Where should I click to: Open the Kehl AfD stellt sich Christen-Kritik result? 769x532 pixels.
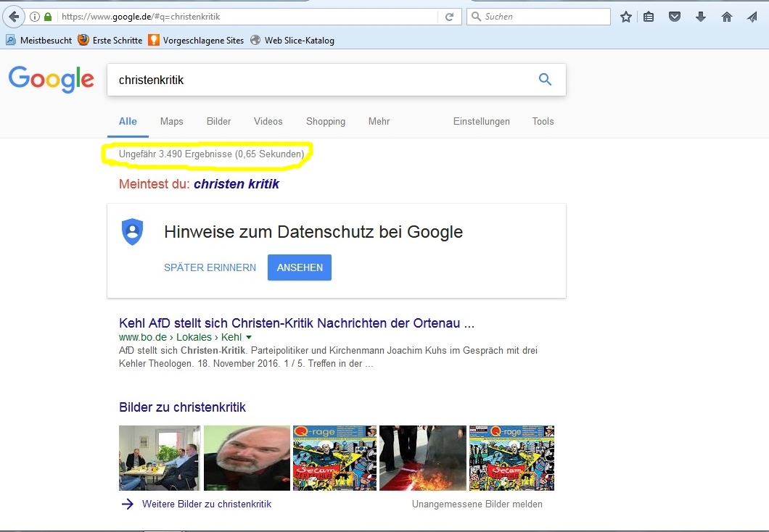[297, 323]
